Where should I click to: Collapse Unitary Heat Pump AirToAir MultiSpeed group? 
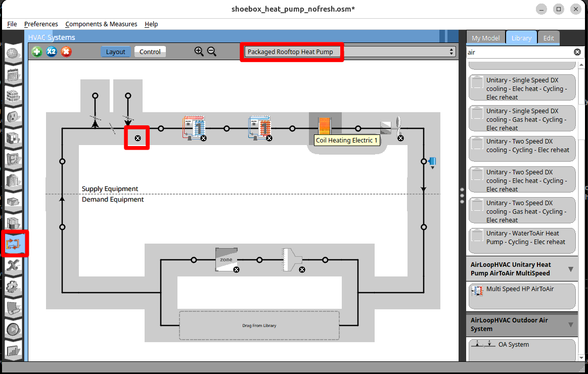pyautogui.click(x=570, y=269)
